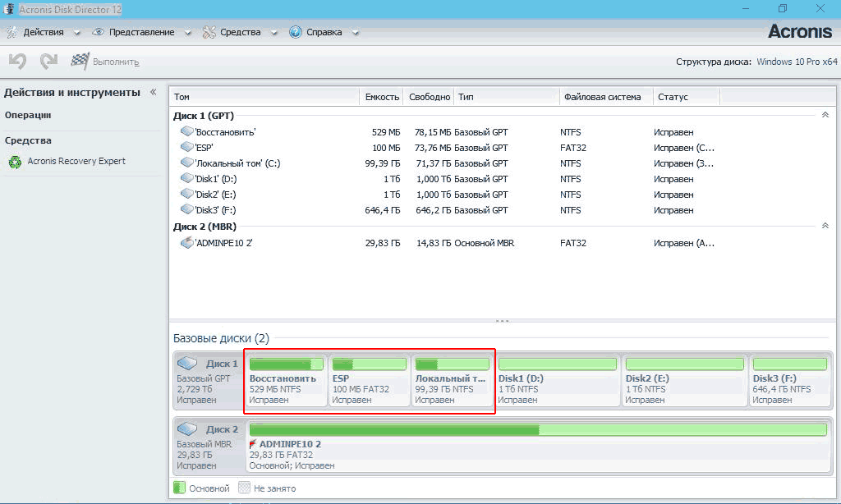Viewport: 841px width, 504px height.
Task: Expand the Представление dropdown arrow
Action: (x=188, y=33)
